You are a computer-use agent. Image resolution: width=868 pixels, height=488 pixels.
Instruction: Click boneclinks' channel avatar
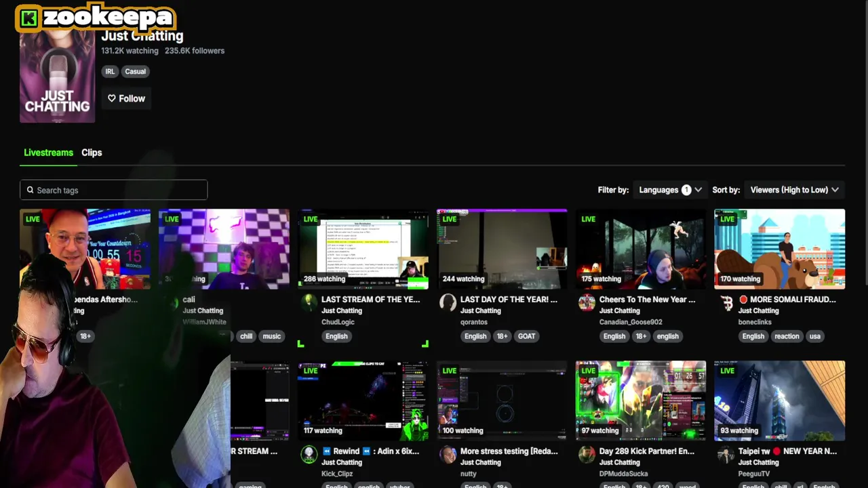click(726, 302)
